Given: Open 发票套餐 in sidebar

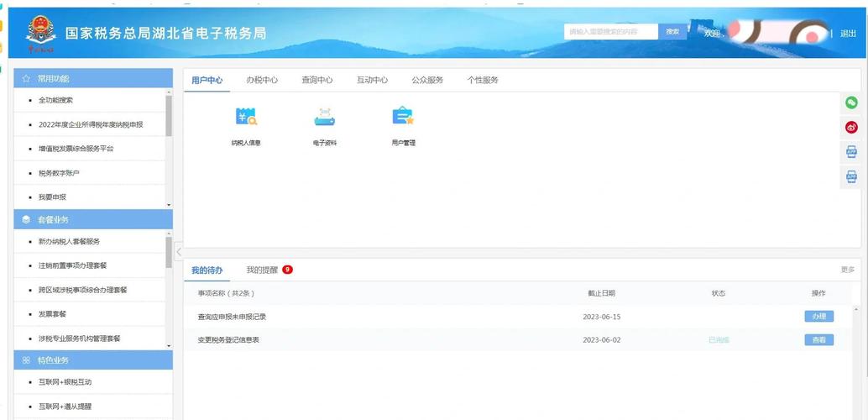Looking at the screenshot, I should pyautogui.click(x=53, y=313).
